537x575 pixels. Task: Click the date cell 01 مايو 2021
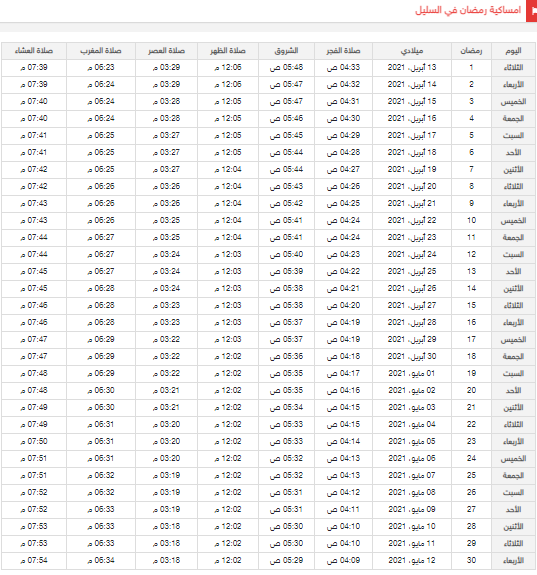click(412, 373)
